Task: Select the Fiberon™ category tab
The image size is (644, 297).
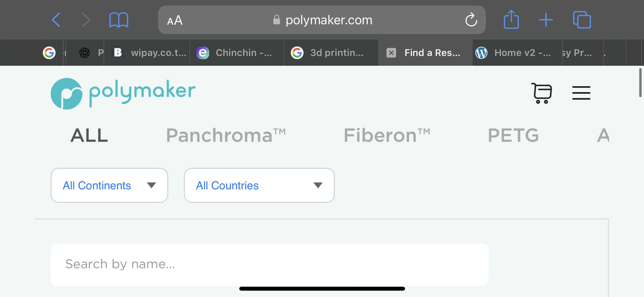Action: click(x=387, y=135)
